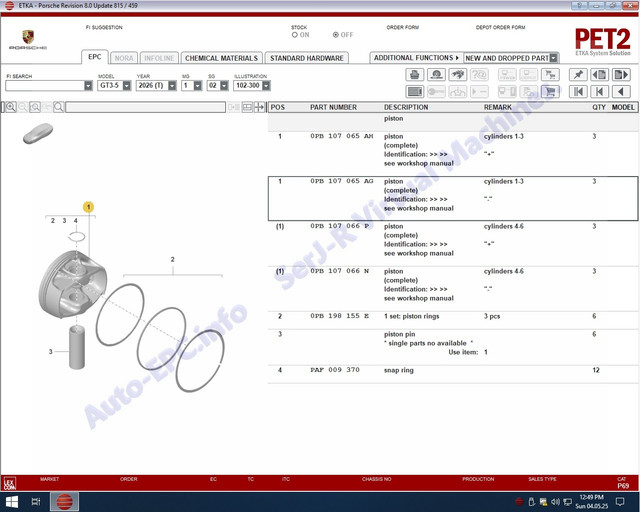Click the round stamp icon next to printer
640x512 pixels.
[436, 75]
